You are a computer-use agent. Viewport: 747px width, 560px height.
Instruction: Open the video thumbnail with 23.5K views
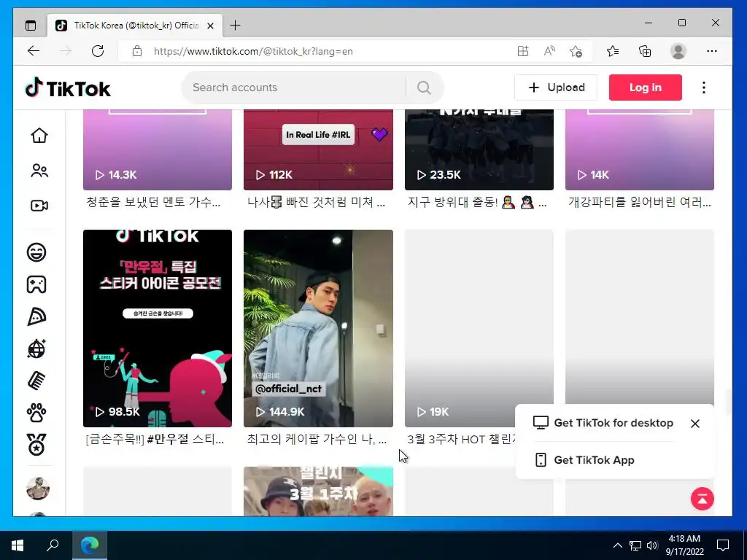[x=479, y=149]
